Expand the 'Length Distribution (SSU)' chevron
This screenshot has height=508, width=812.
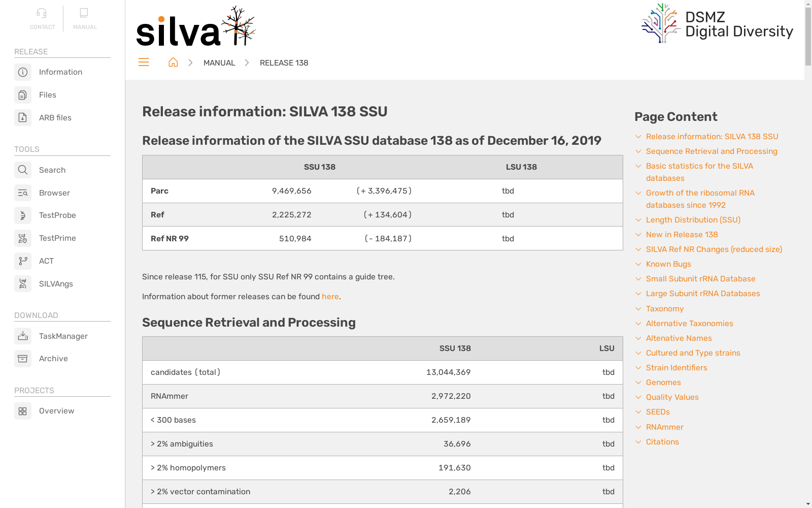click(638, 220)
